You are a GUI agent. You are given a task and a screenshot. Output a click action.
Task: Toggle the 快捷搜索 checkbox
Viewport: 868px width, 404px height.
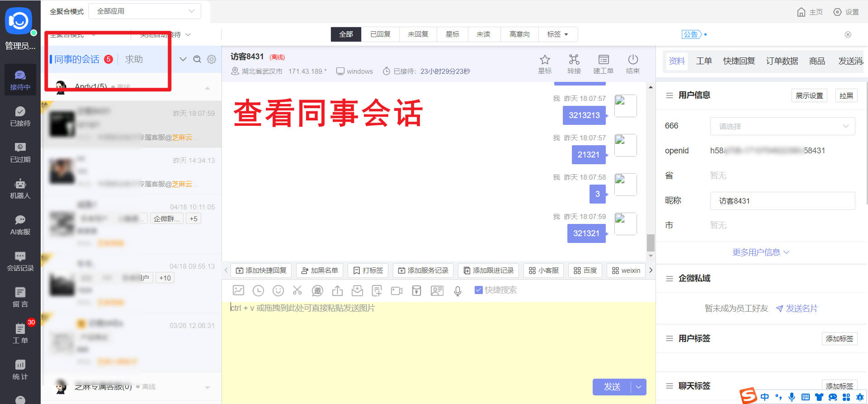pyautogui.click(x=479, y=290)
